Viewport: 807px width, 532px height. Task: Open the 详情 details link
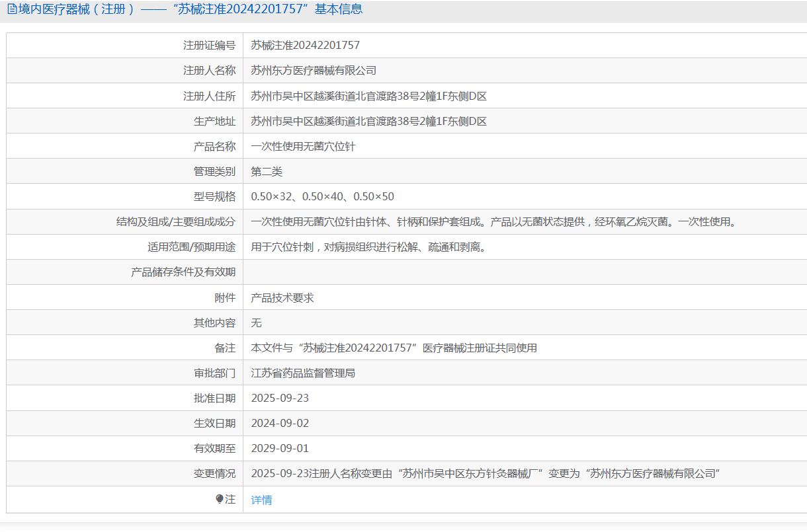[x=261, y=500]
